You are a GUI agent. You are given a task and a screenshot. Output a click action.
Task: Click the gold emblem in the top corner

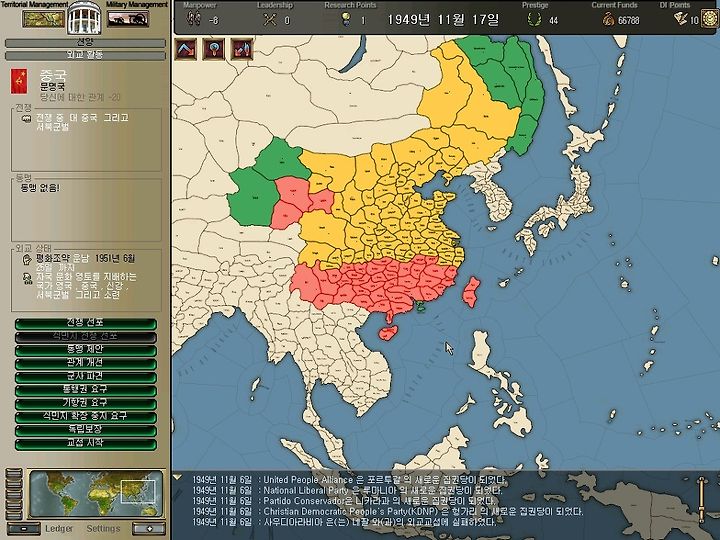pyautogui.click(x=710, y=19)
